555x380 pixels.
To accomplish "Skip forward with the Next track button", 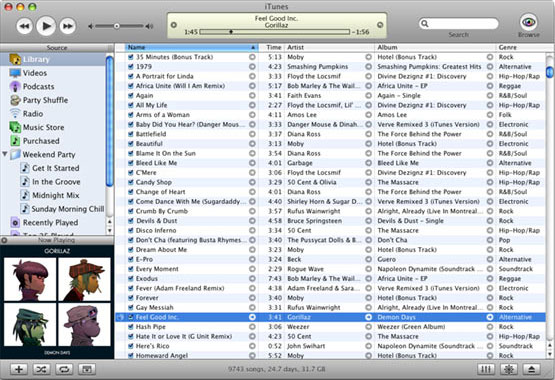I will (68, 26).
